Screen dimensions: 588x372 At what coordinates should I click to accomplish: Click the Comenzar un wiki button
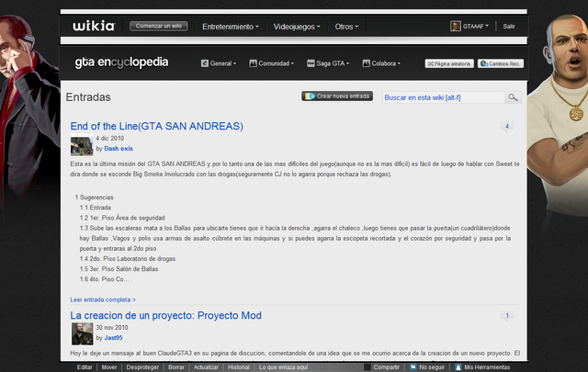[x=159, y=26]
